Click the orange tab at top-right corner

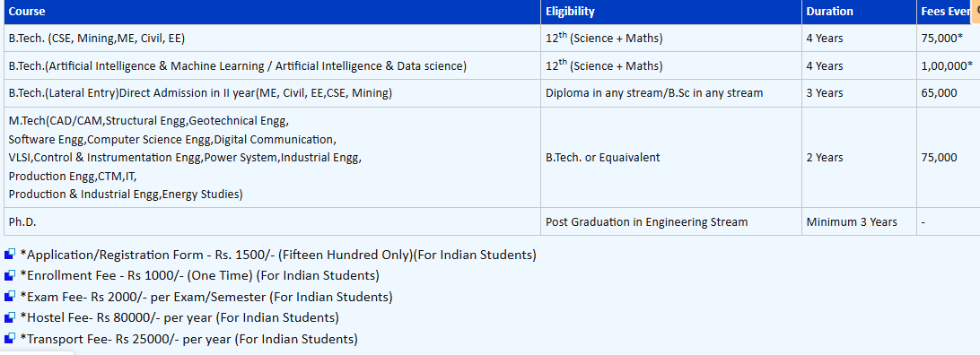(975, 12)
